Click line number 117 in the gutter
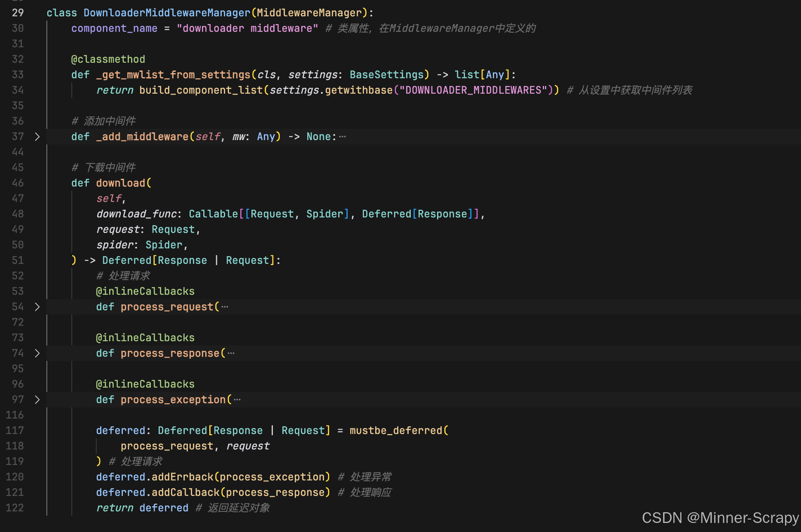The width and height of the screenshot is (801, 532). [15, 431]
